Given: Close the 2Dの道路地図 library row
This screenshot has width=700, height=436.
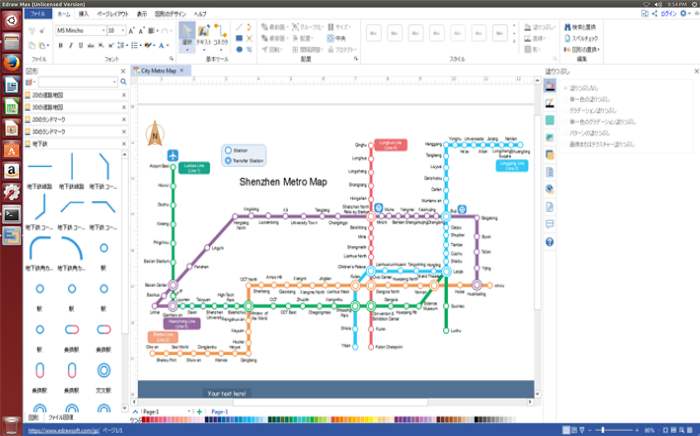Looking at the screenshot, I should 124,95.
